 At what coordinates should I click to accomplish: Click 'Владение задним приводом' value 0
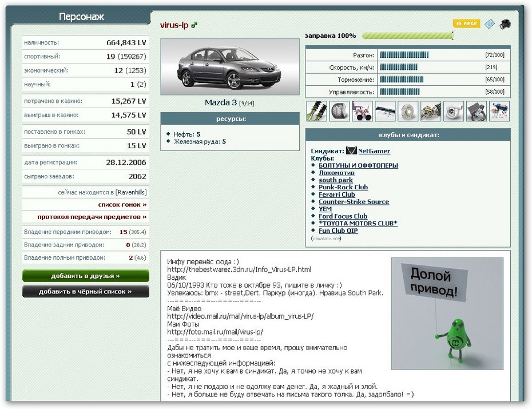point(128,245)
